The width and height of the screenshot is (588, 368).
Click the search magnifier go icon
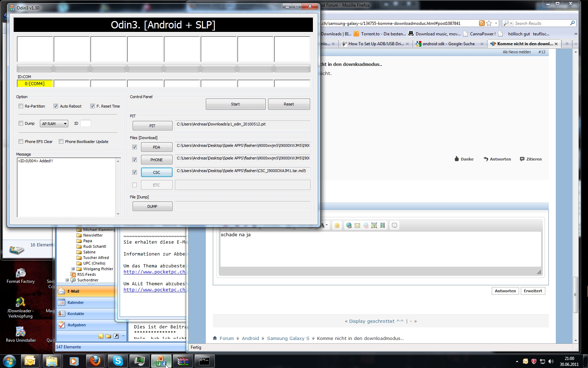572,23
